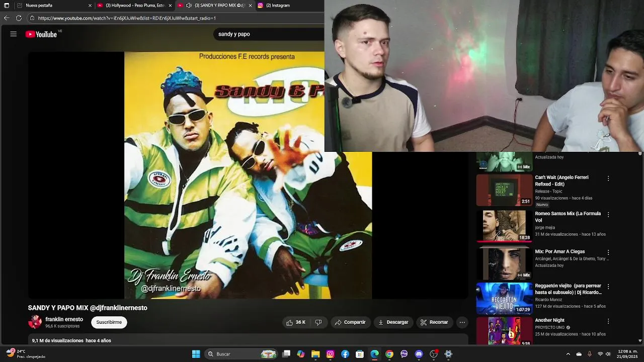
Task: Open Google Chrome from the taskbar
Action: click(389, 354)
